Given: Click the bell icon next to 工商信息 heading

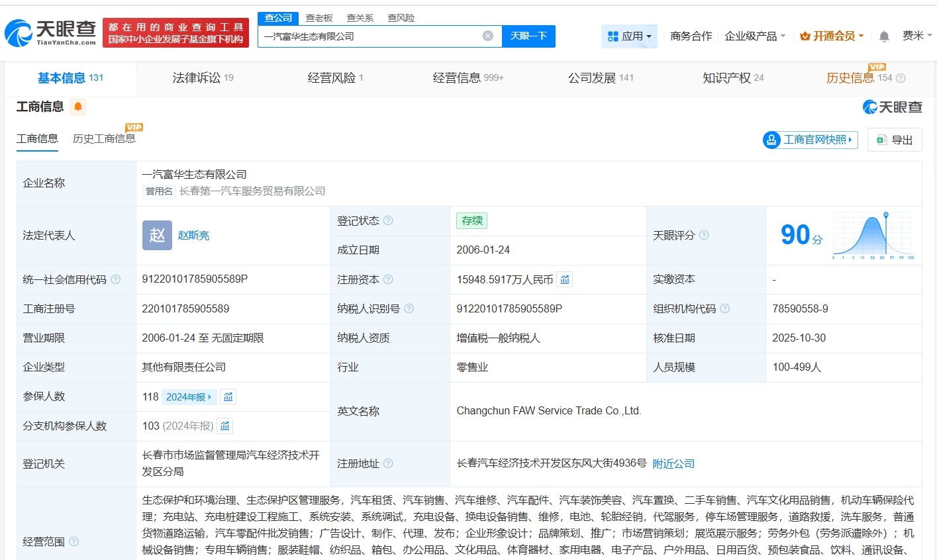Looking at the screenshot, I should point(78,107).
